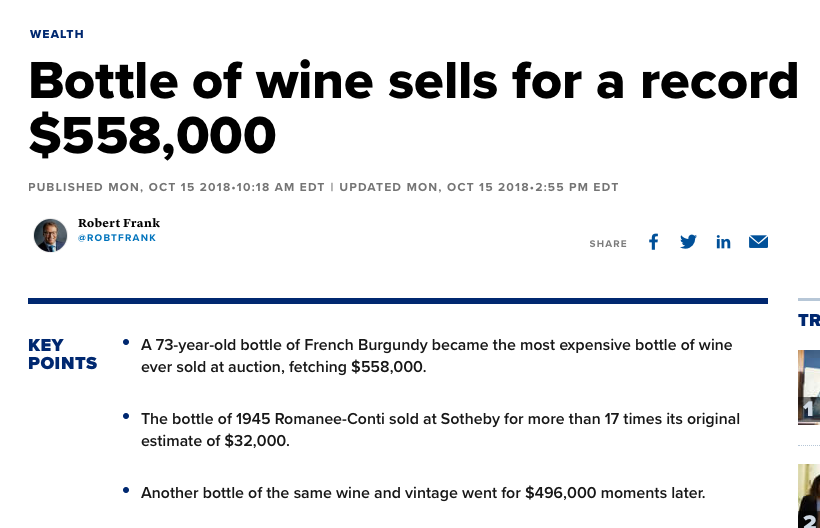Open first trending story thumbnail
820x528 pixels.
pyautogui.click(x=809, y=387)
